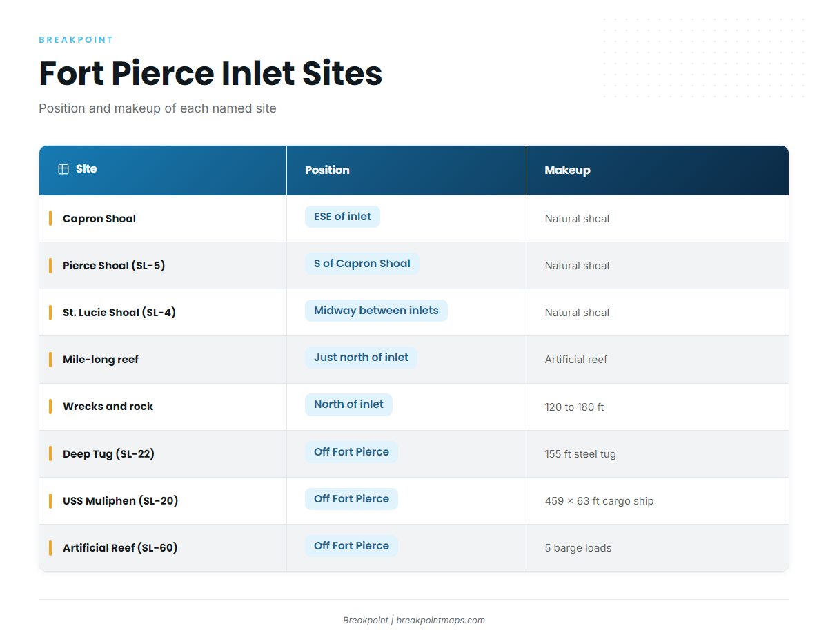
Task: Click the table grid icon beside Site
Action: 63,169
